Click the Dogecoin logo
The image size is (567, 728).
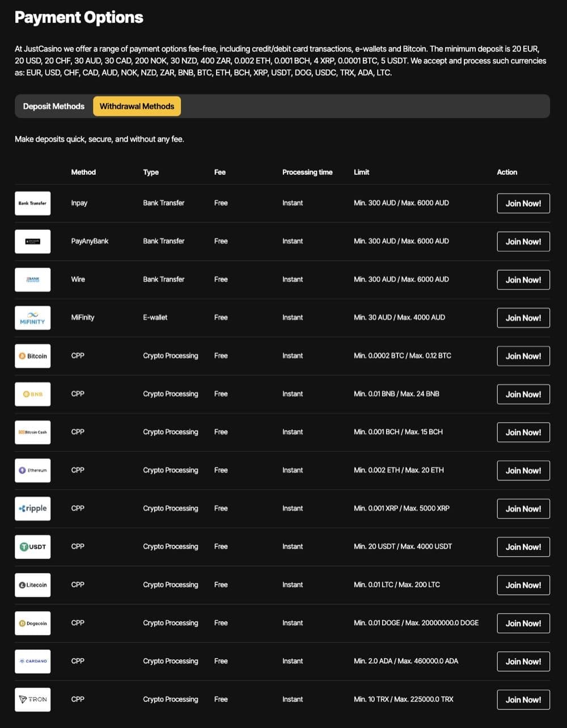32,623
